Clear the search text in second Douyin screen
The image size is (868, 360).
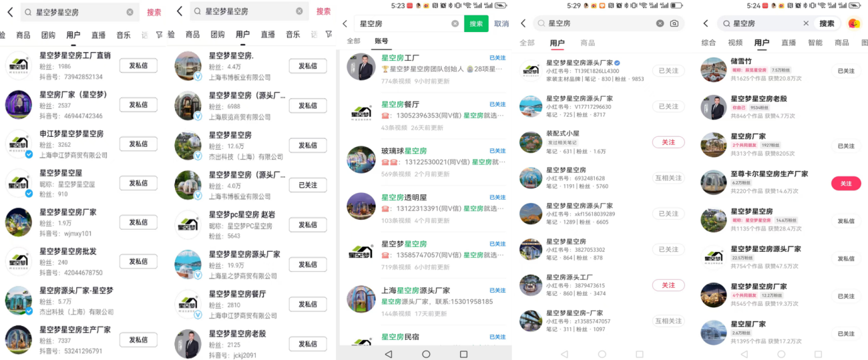click(x=300, y=11)
